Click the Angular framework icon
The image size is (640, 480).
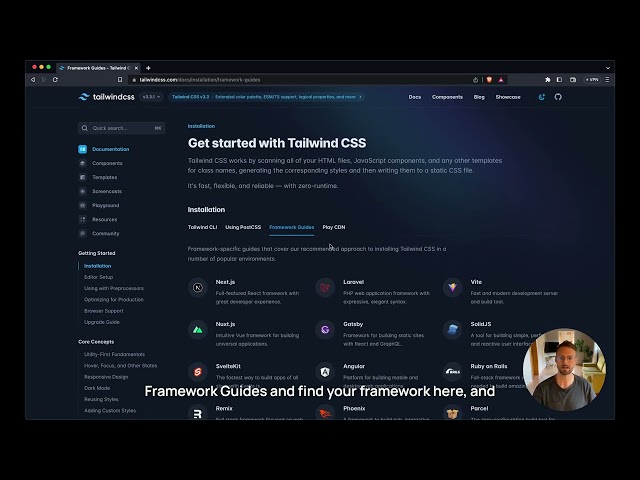click(325, 372)
